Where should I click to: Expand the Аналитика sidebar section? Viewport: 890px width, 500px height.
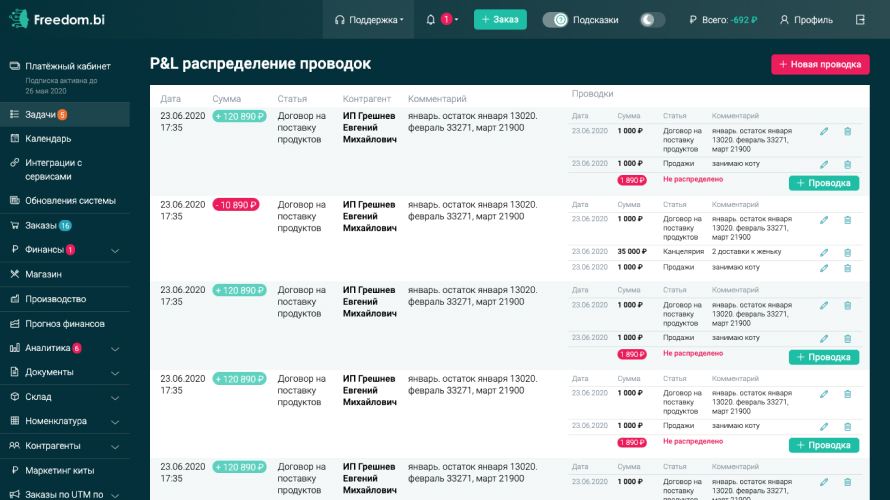coord(115,348)
